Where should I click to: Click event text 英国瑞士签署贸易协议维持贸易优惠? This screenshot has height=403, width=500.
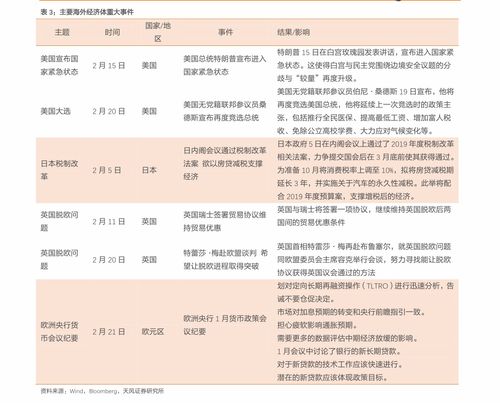coord(225,221)
